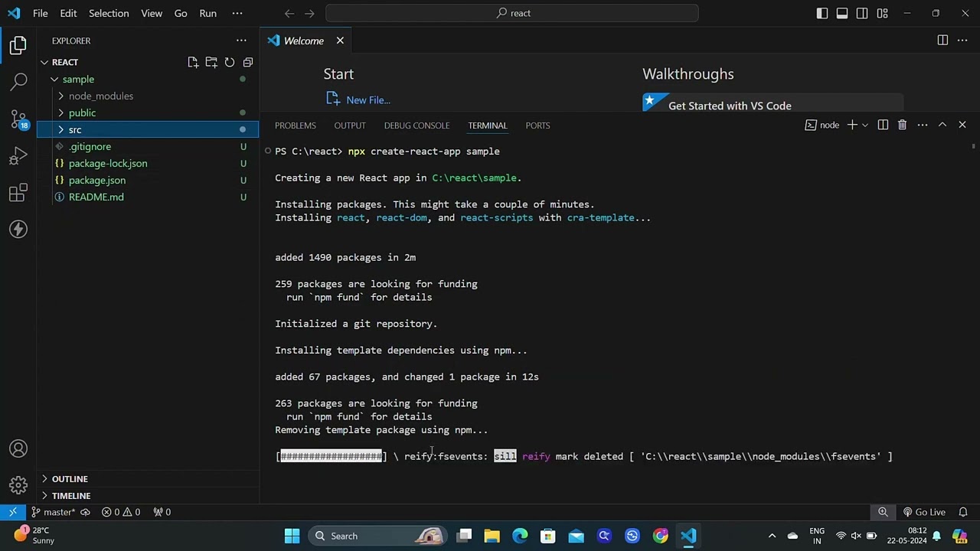
Task: Split the terminal panel
Action: (x=883, y=125)
